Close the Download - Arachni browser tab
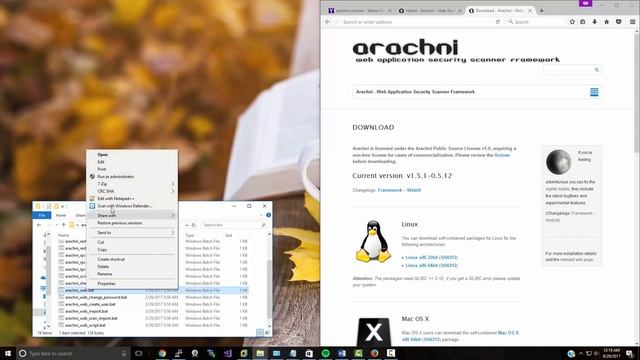The height and width of the screenshot is (360, 640). click(530, 11)
